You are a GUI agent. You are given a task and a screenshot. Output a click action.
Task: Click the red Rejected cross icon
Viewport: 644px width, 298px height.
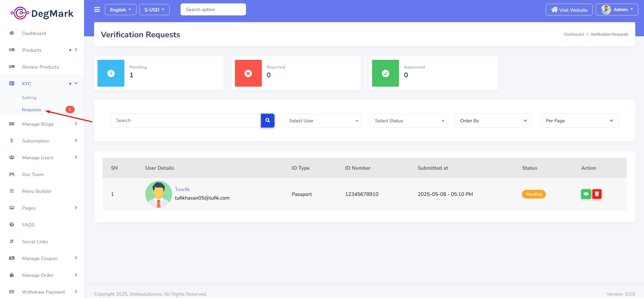point(248,73)
